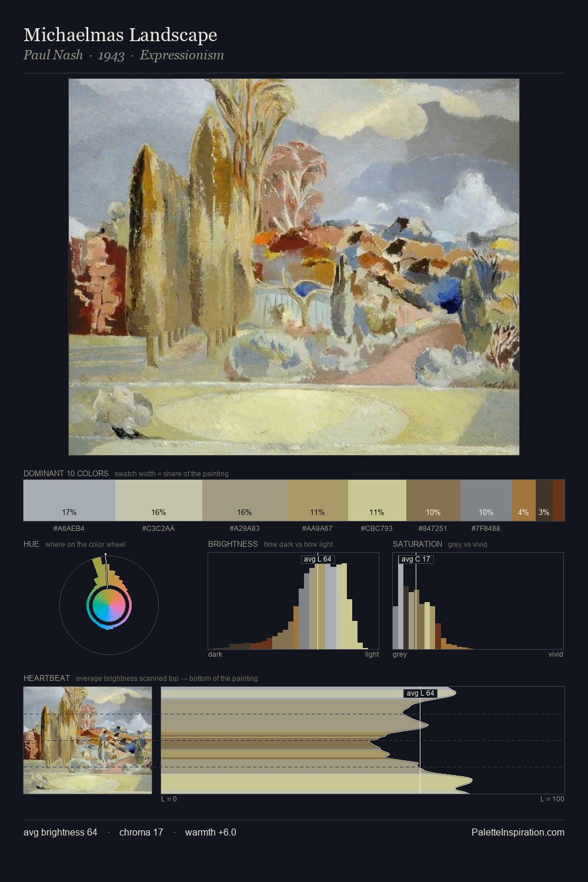Click the avg L 64 label in heartbeat chart
This screenshot has height=882, width=588.
click(x=420, y=693)
